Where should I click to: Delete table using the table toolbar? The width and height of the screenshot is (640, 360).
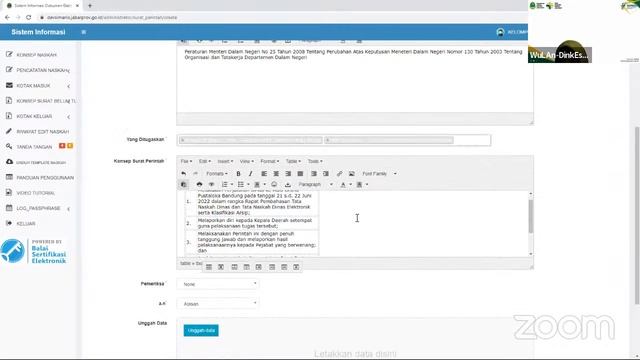(x=221, y=267)
